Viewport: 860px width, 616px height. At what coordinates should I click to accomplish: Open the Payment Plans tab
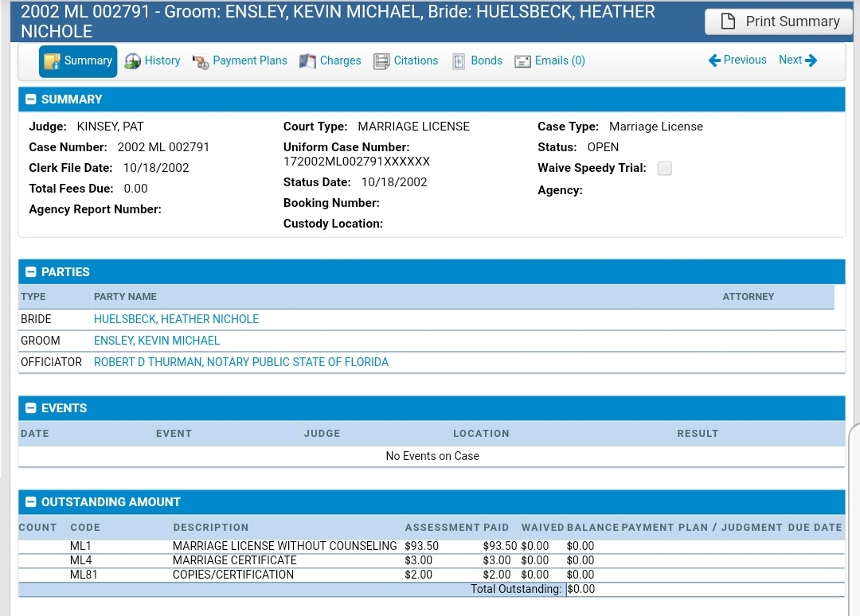coord(240,60)
